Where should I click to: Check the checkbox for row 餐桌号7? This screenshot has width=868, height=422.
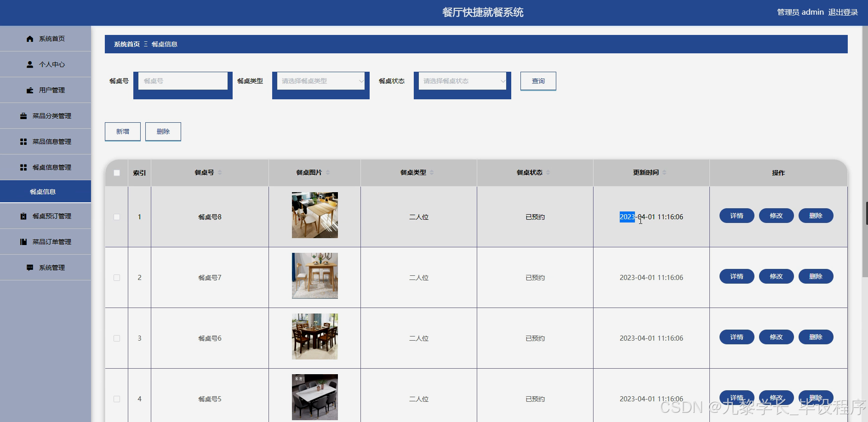[x=117, y=278]
